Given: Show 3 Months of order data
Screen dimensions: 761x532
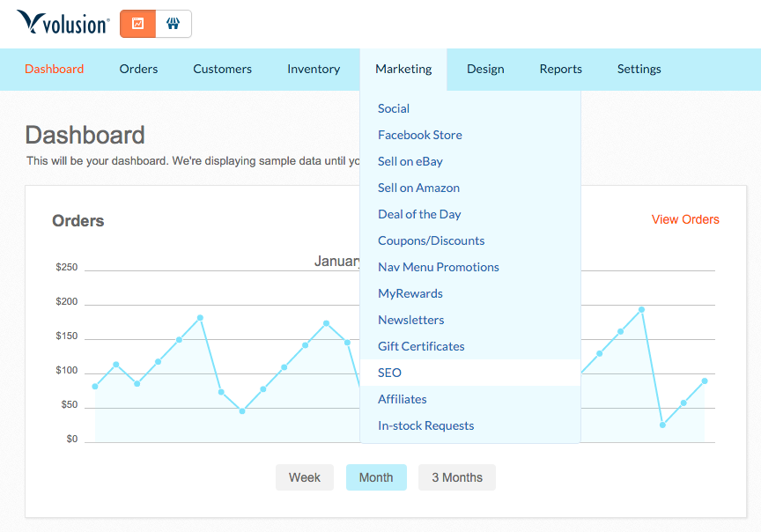Looking at the screenshot, I should (x=457, y=477).
